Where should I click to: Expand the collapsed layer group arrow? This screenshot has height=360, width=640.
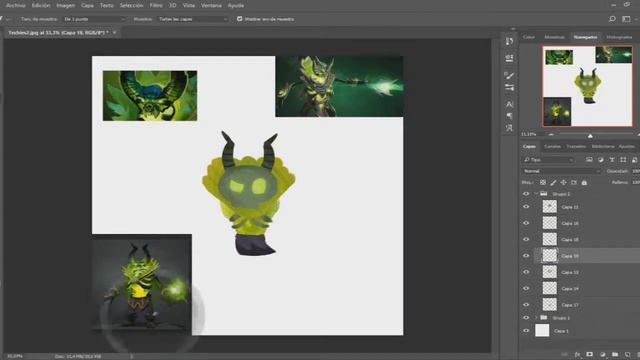pos(536,318)
